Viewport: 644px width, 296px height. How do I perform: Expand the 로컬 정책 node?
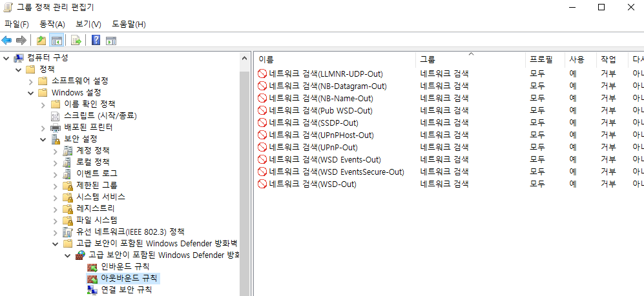pos(56,163)
